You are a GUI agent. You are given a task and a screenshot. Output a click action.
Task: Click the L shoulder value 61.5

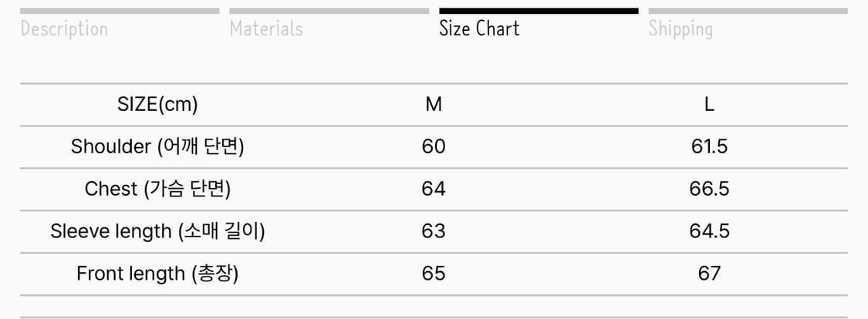point(709,146)
